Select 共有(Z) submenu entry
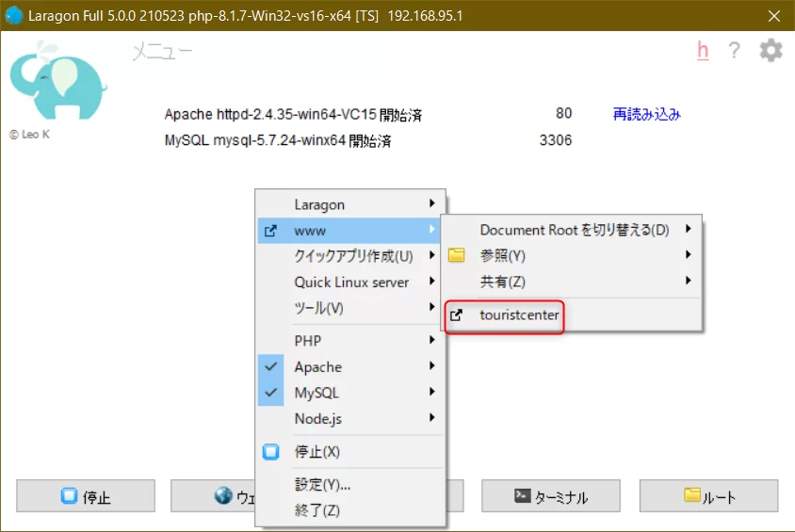The height and width of the screenshot is (532, 795). (572, 282)
